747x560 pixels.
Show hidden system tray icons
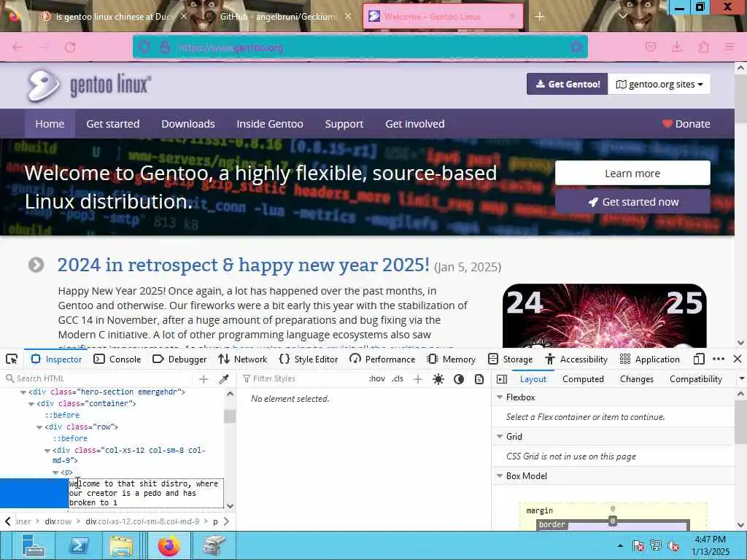[620, 545]
